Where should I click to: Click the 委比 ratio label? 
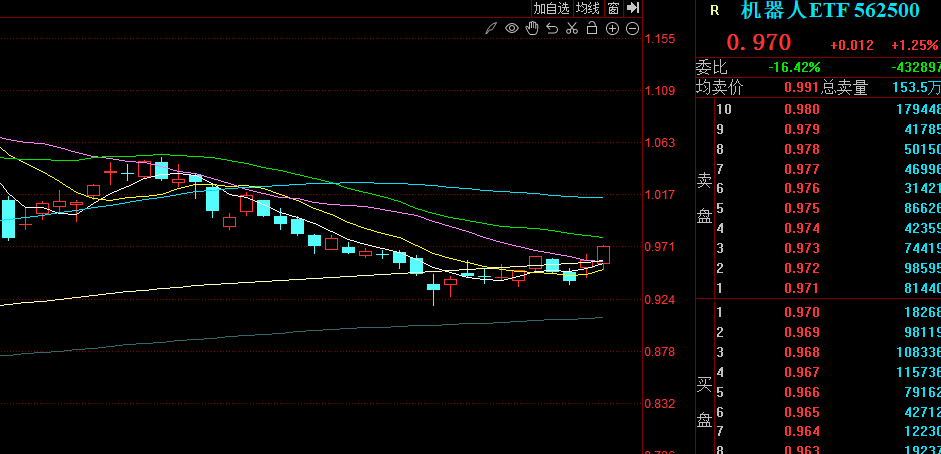712,68
